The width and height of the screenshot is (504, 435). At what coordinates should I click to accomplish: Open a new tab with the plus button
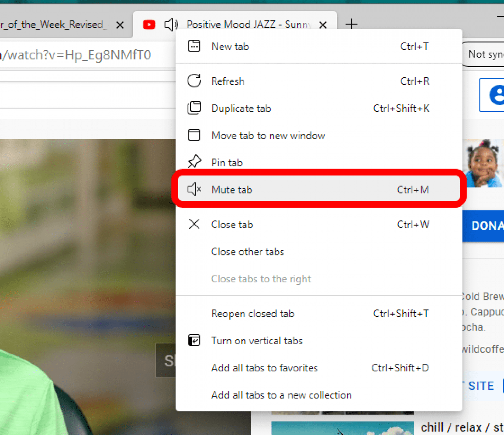point(352,24)
